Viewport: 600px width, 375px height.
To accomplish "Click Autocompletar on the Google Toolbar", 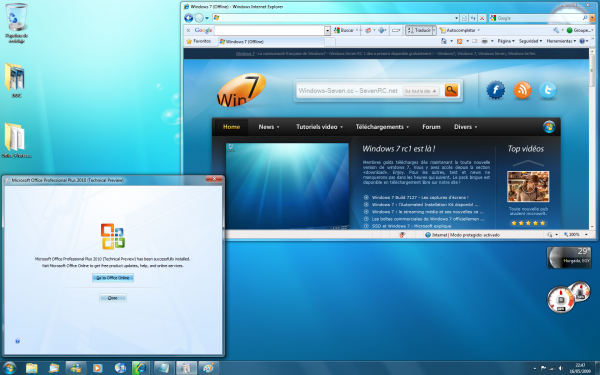I will point(458,30).
